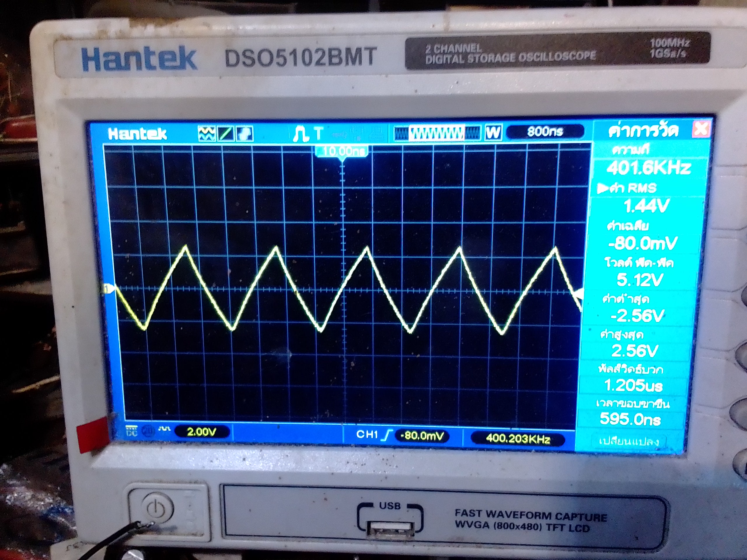
Task: Close the measurement panel with red X
Action: pos(701,129)
